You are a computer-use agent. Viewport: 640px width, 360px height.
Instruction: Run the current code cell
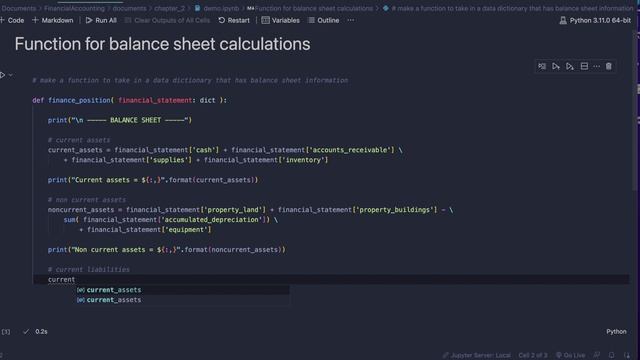[3, 75]
